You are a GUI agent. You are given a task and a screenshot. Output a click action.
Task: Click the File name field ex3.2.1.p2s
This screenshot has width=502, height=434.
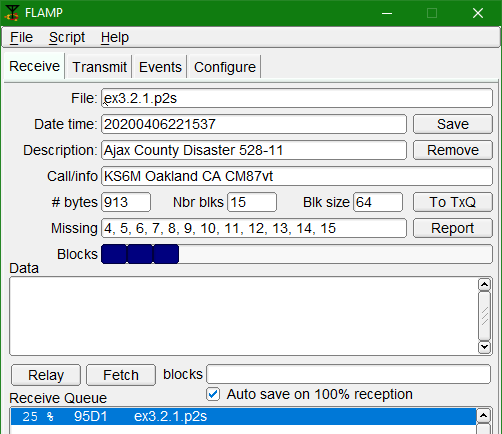coord(297,98)
